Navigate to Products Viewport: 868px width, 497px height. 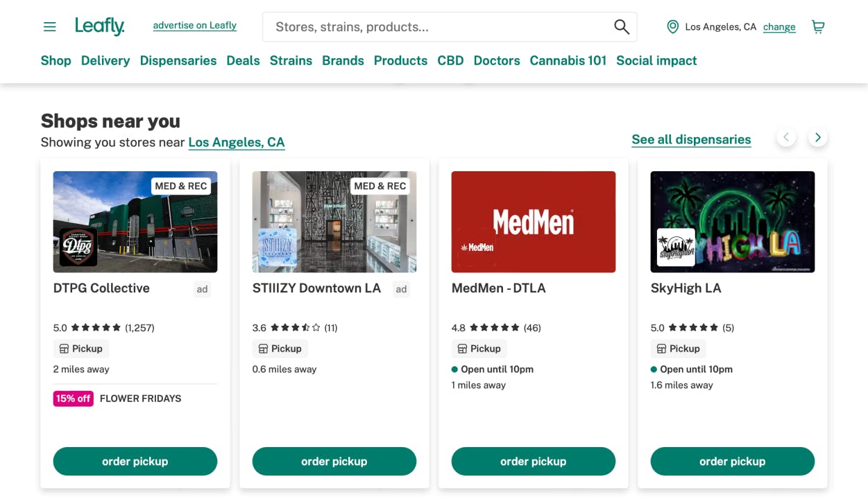400,60
